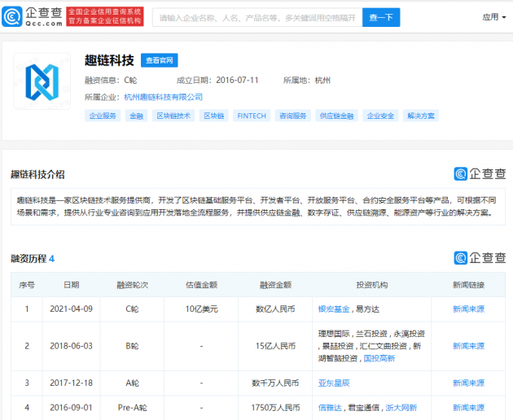Open the 浙大网新 investor link
513x420 pixels.
tap(401, 407)
